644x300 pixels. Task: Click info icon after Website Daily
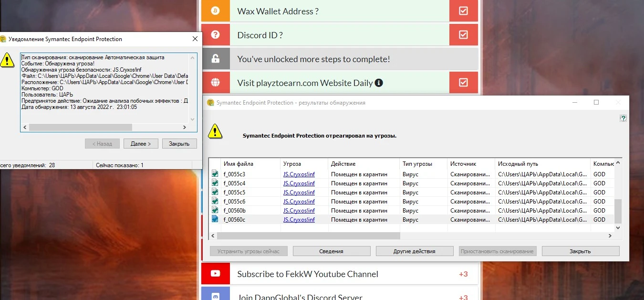[x=379, y=83]
